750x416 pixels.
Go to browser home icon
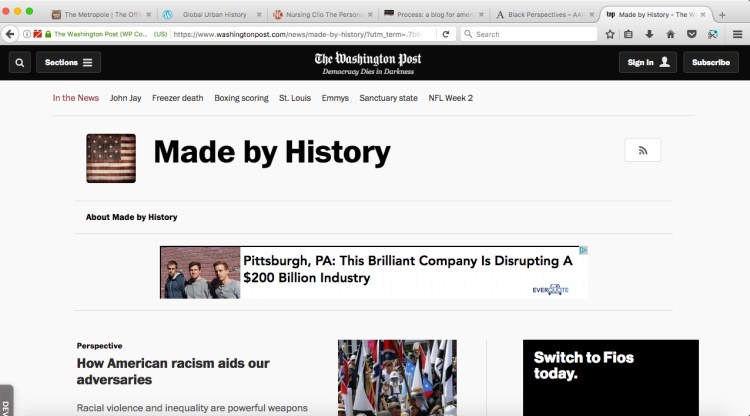[x=670, y=34]
